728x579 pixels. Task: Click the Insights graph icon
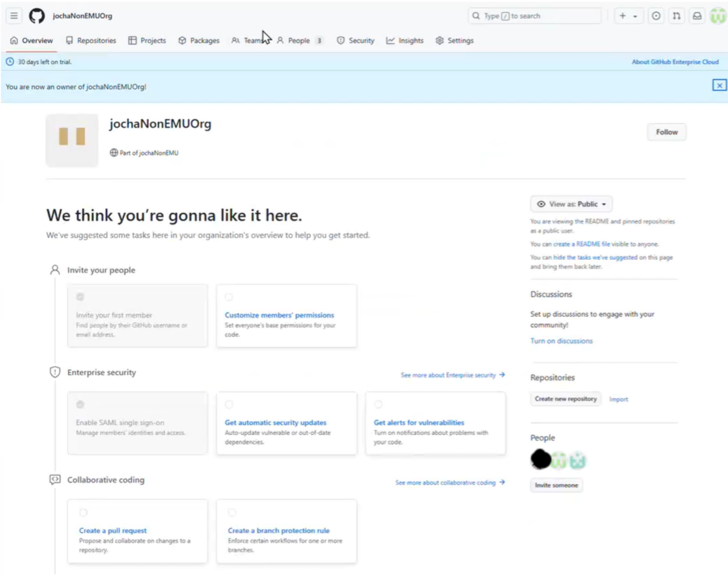click(390, 41)
